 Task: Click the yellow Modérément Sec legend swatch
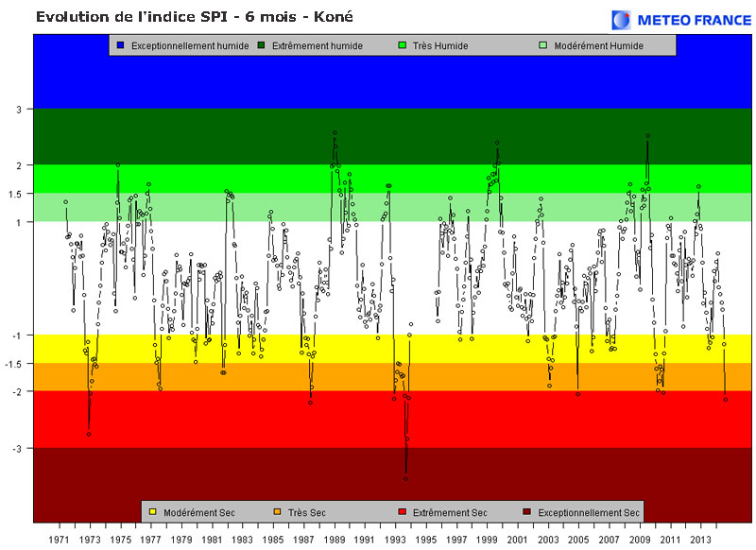tap(153, 512)
